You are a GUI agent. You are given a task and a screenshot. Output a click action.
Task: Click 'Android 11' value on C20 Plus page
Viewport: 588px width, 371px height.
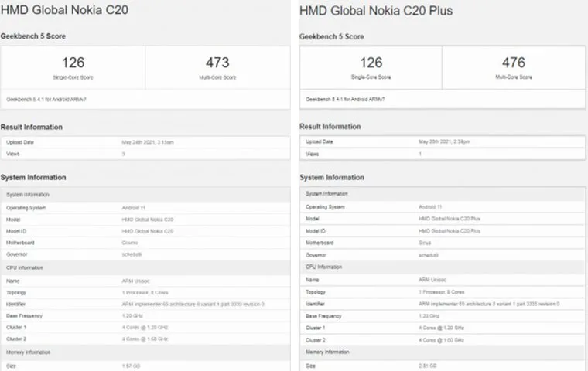point(430,207)
